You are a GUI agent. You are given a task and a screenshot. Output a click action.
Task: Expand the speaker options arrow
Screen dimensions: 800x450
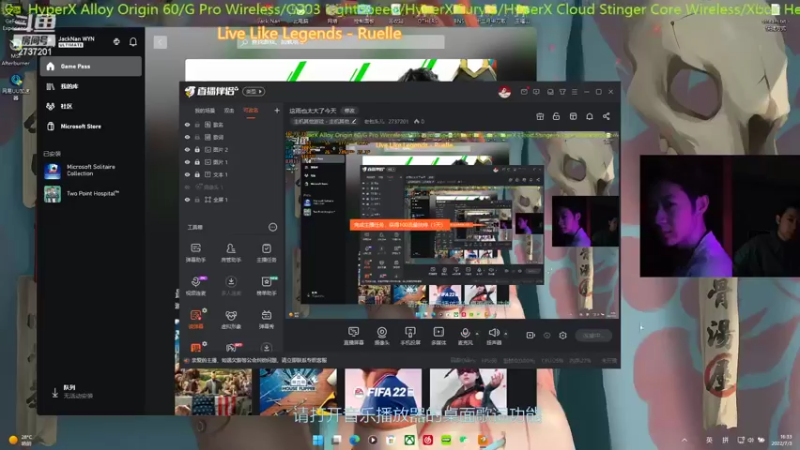[x=506, y=334]
